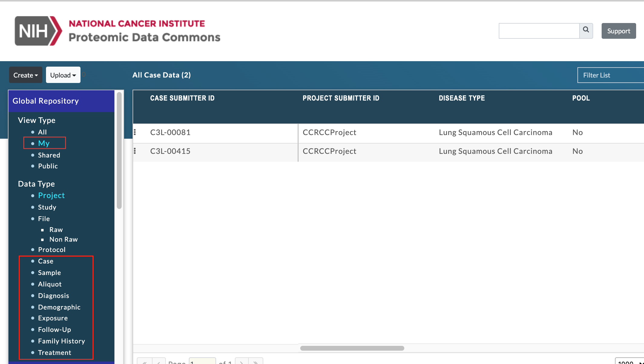This screenshot has height=364, width=644.
Task: Choose the Sample data type
Action: point(49,273)
